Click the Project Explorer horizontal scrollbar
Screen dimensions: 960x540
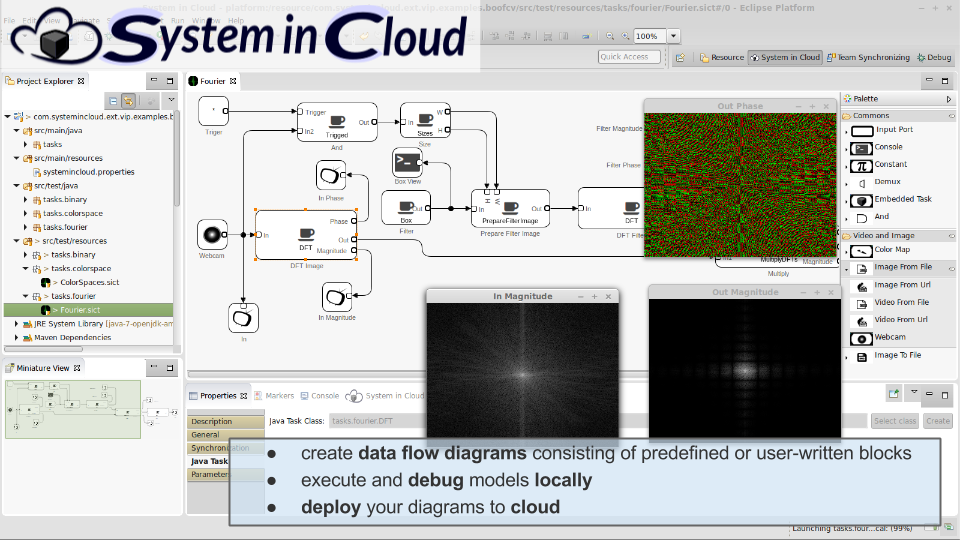click(x=43, y=350)
